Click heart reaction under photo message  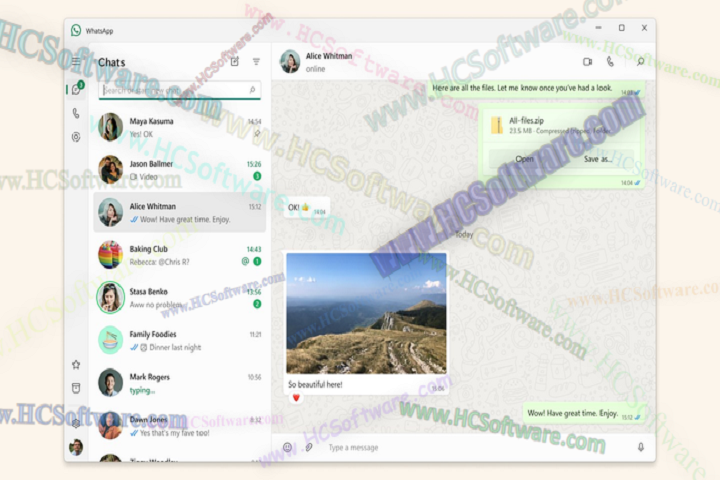click(296, 398)
